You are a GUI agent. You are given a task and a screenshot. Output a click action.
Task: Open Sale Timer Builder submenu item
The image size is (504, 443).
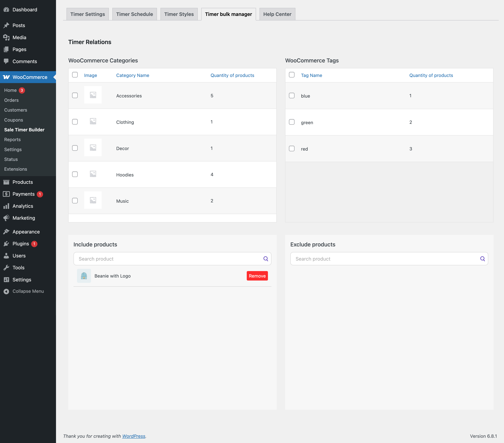24,130
